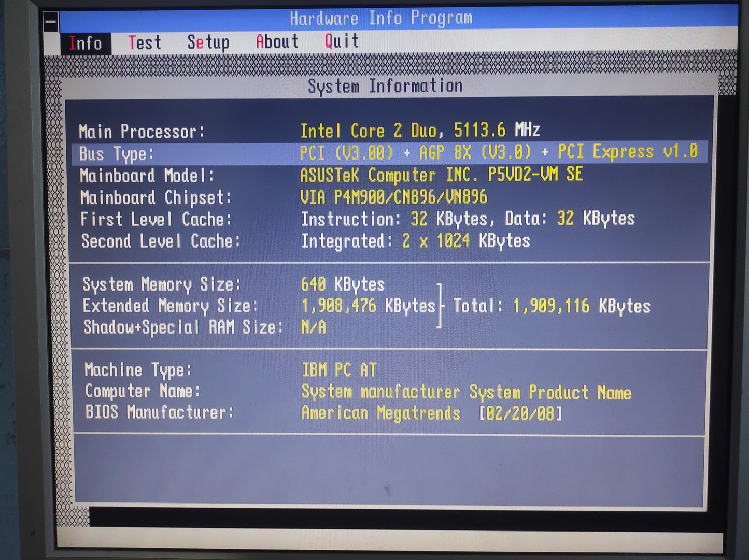The height and width of the screenshot is (560, 749).
Task: Select the highlighted Bus Type row label
Action: 117,154
